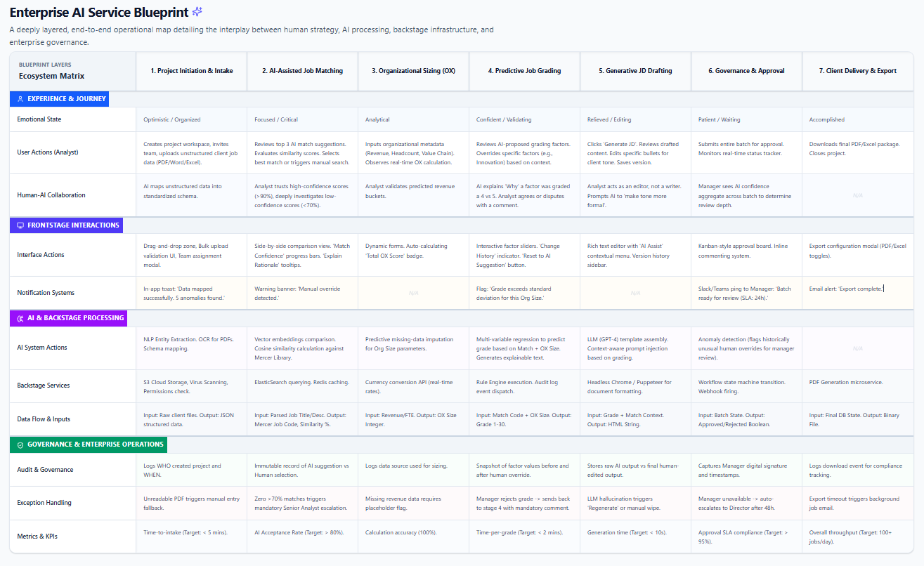The image size is (924, 566).
Task: Click the cell 'Creates project workspace, invites team'
Action: [x=191, y=152]
